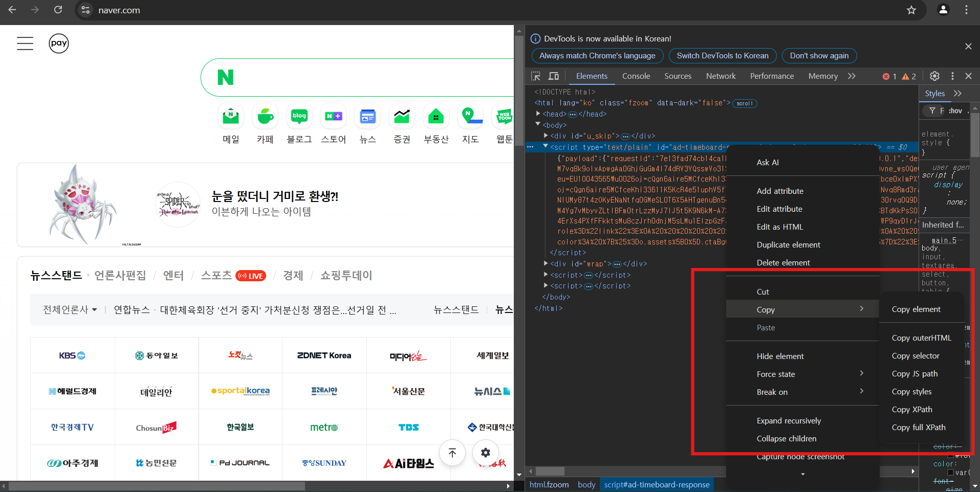Image resolution: width=980 pixels, height=492 pixels.
Task: Click the site info icon in address bar
Action: pyautogui.click(x=85, y=10)
